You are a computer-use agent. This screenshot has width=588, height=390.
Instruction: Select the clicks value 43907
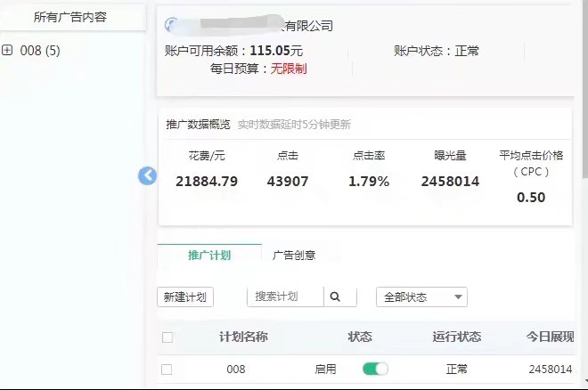click(288, 182)
